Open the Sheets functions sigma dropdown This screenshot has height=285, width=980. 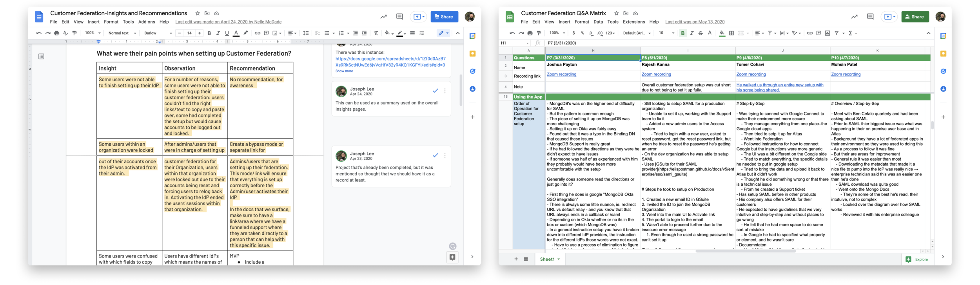[852, 33]
